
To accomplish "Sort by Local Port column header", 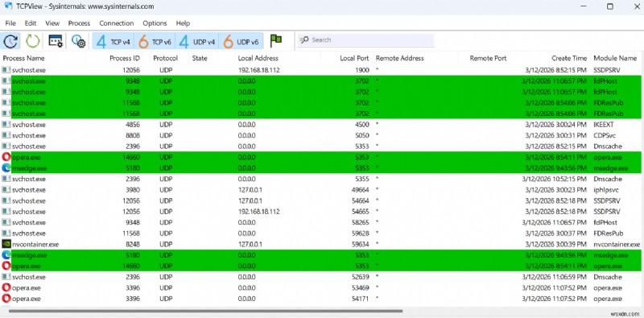I will coord(354,58).
